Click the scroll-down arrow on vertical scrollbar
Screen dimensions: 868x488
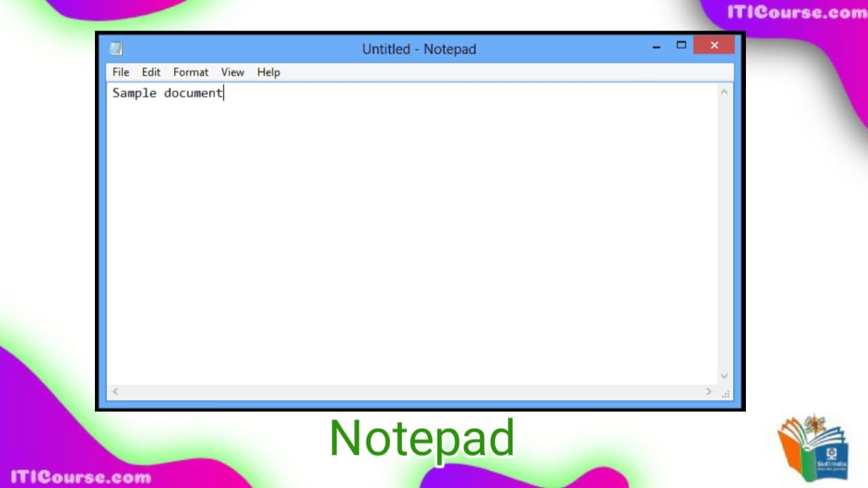pyautogui.click(x=724, y=375)
